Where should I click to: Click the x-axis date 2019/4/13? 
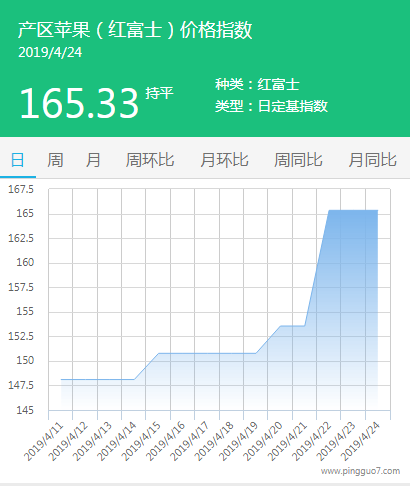click(92, 442)
